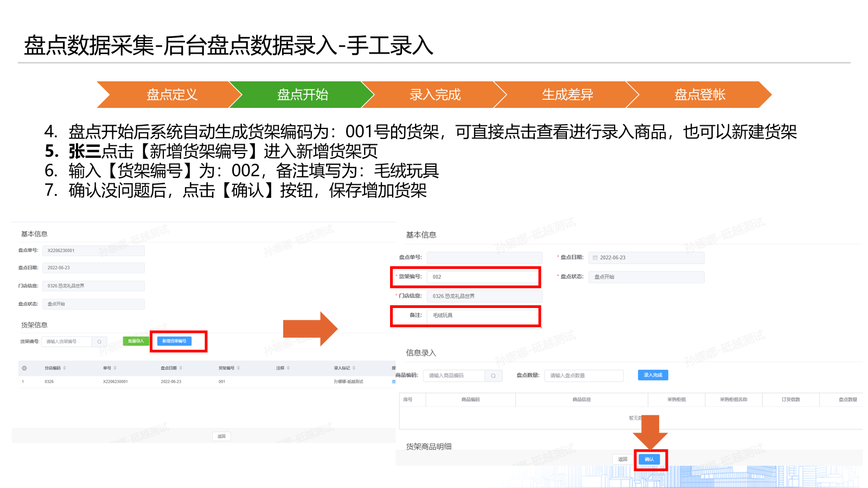This screenshot has height=488, width=868.
Task: Click 返回 next to the 确认 button
Action: coord(623,459)
